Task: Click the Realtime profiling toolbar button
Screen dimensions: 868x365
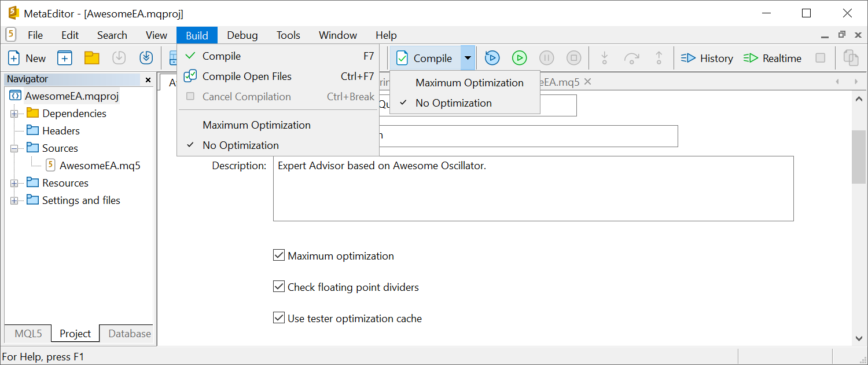Action: (773, 58)
